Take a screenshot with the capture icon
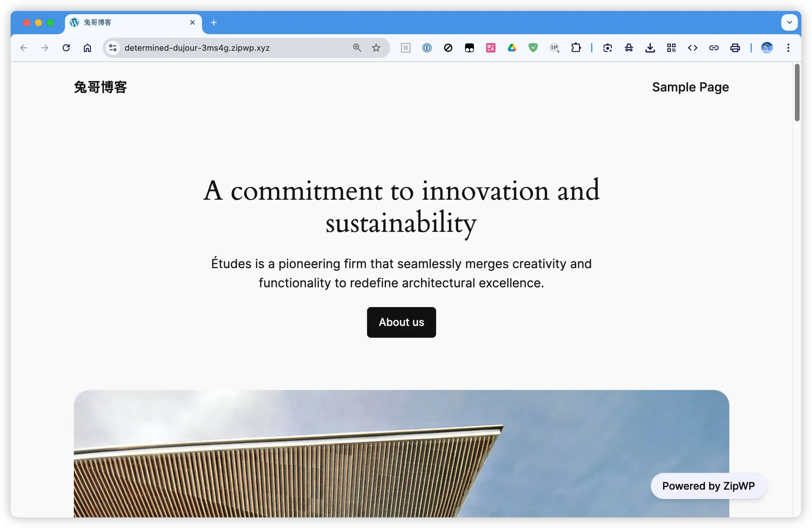This screenshot has width=812, height=528. point(607,48)
